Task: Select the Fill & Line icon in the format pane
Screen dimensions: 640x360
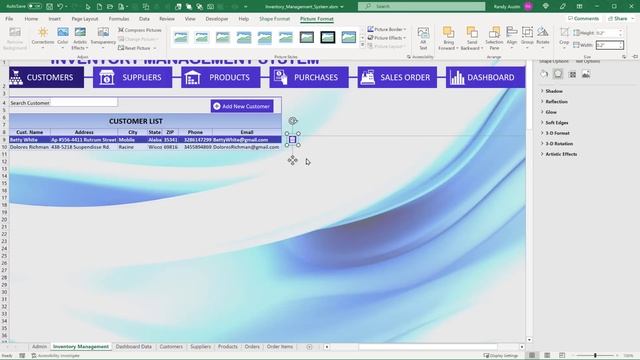Action: click(544, 74)
